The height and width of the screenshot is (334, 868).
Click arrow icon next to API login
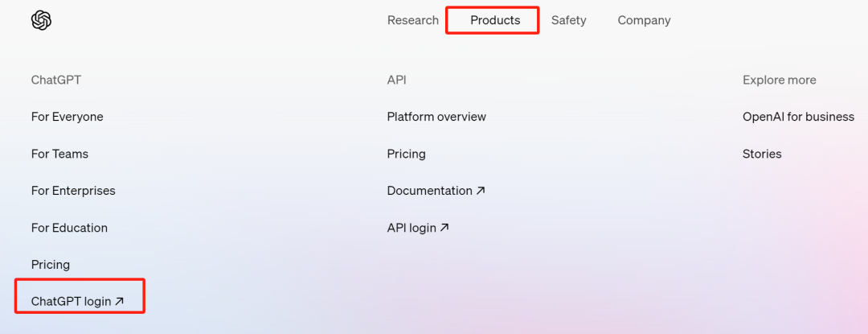coord(444,228)
